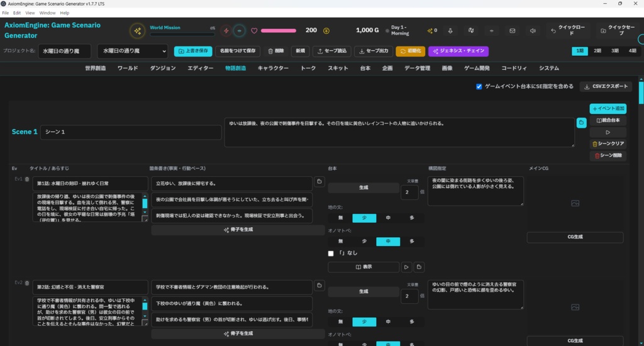Play the scene with the play icon under 統合台本

pos(608,132)
